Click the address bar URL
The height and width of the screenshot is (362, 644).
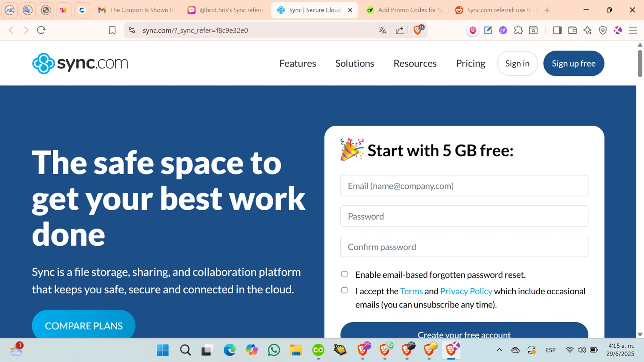[195, 30]
